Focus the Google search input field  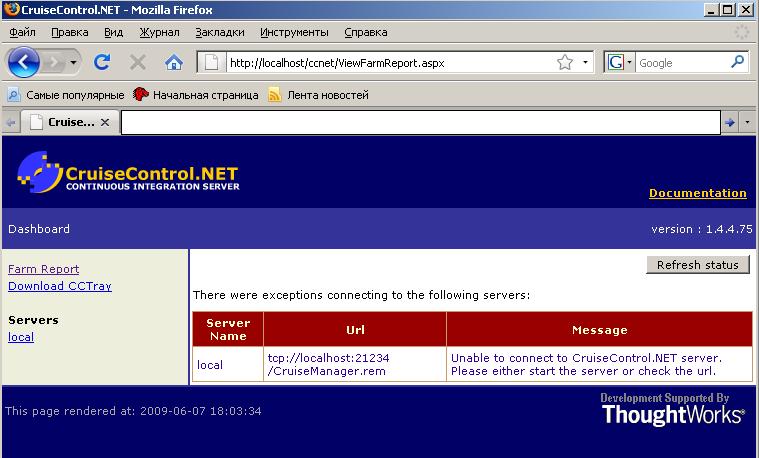[683, 62]
